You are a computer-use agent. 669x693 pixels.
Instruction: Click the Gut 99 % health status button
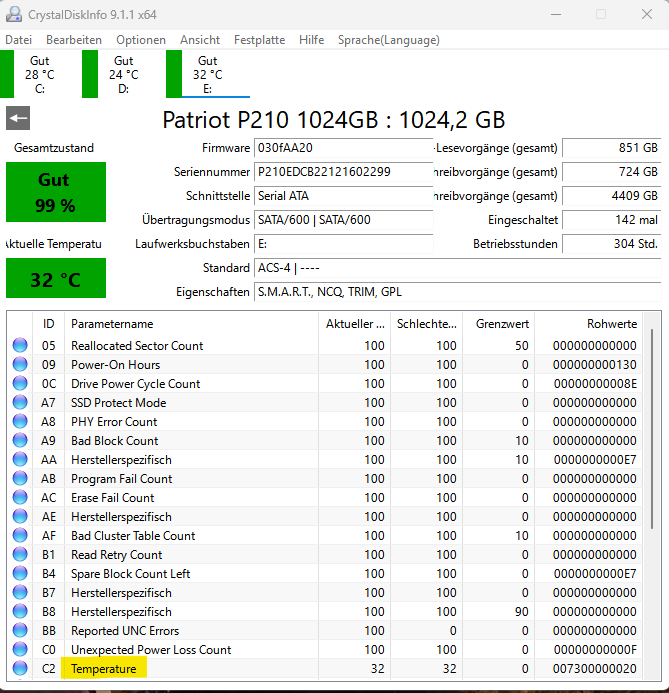pyautogui.click(x=56, y=192)
